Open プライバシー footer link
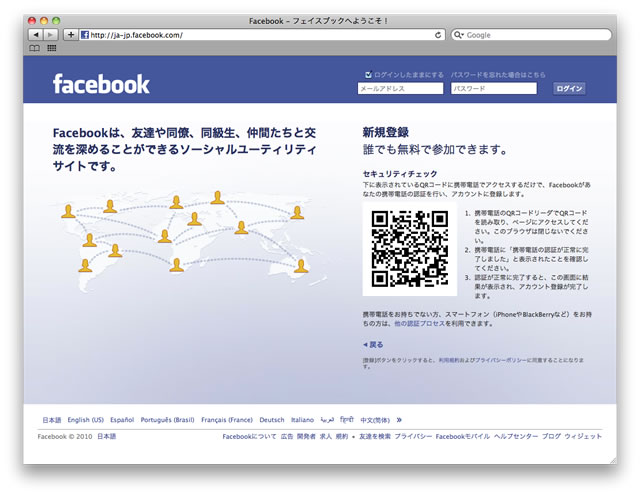The width and height of the screenshot is (640, 496). click(413, 436)
